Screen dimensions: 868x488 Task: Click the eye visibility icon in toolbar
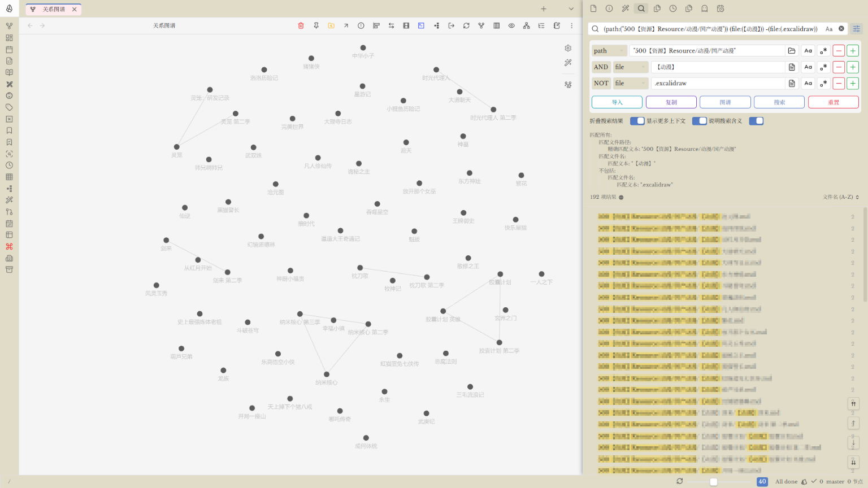click(511, 25)
